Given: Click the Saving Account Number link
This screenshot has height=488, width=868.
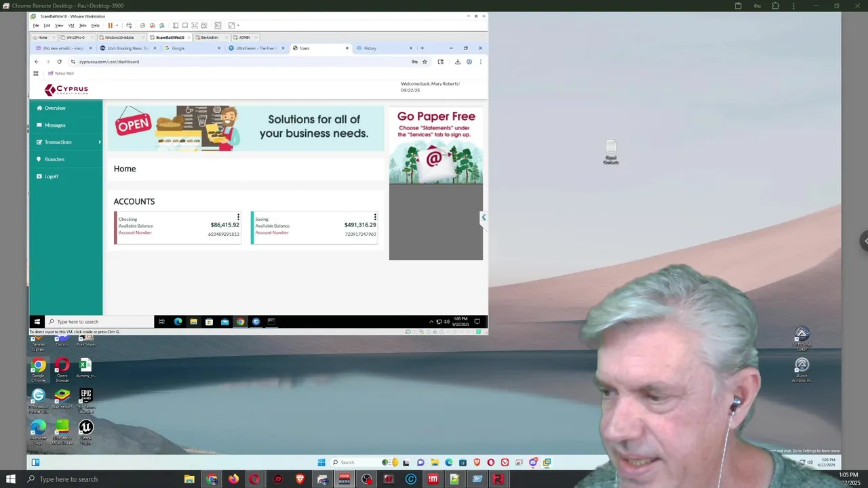Looking at the screenshot, I should click(x=272, y=232).
